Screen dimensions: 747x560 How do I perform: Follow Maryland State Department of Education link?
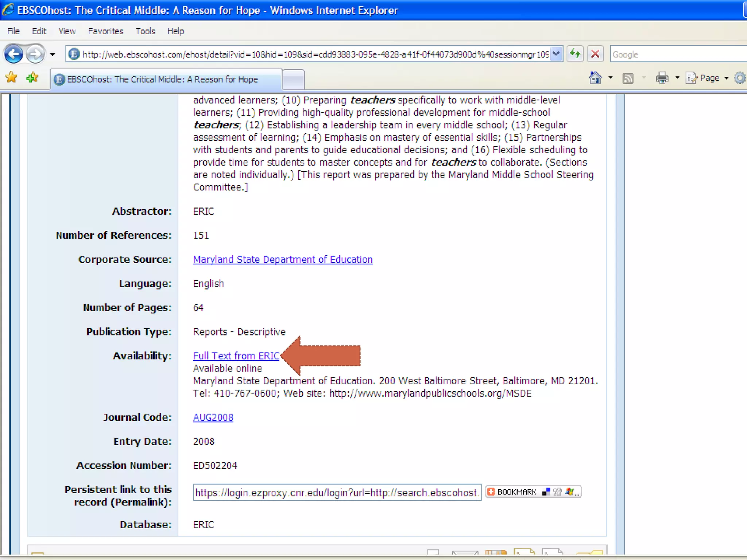(x=282, y=260)
